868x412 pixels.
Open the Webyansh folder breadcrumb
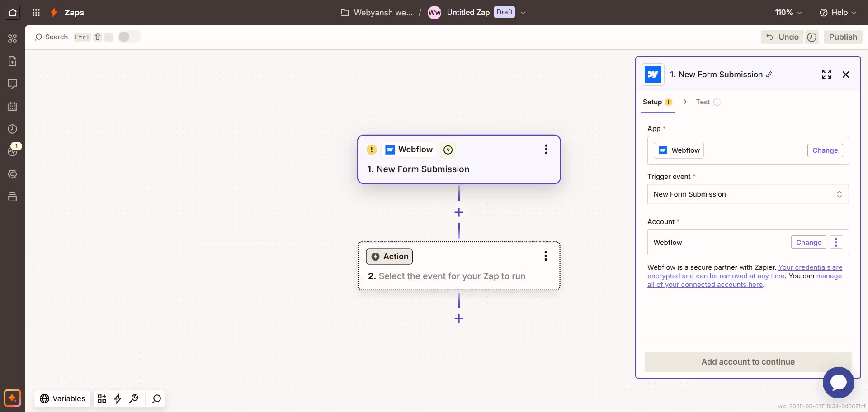point(377,13)
